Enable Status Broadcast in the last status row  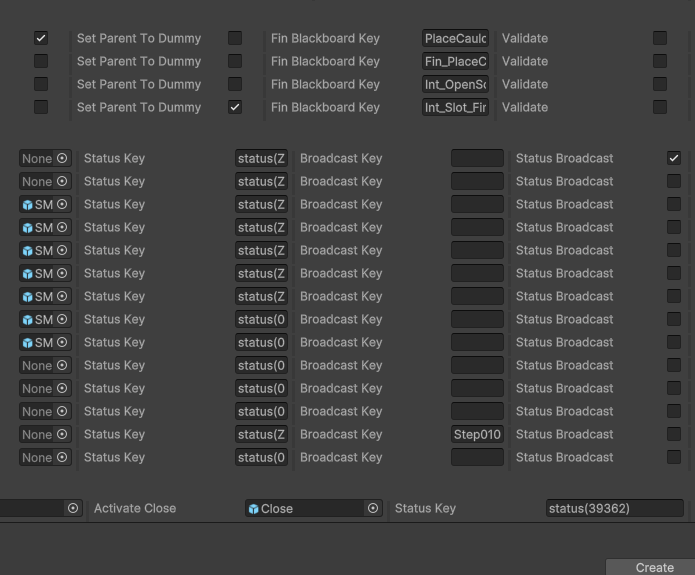[x=674, y=458]
